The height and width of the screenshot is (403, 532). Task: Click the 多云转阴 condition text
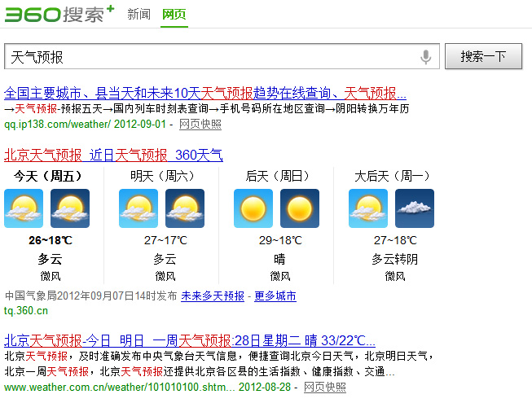click(395, 259)
